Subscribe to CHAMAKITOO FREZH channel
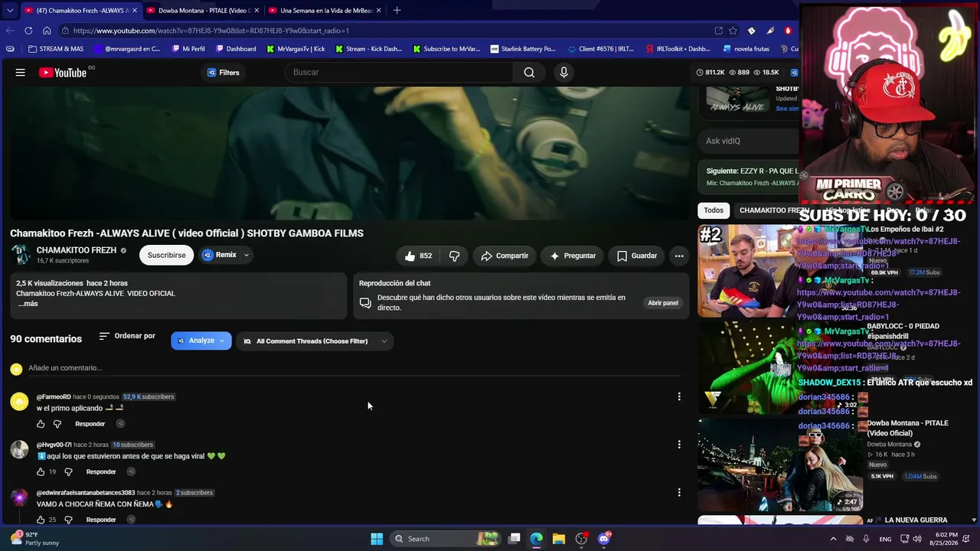Screen dimensions: 980x551 [x=166, y=256]
